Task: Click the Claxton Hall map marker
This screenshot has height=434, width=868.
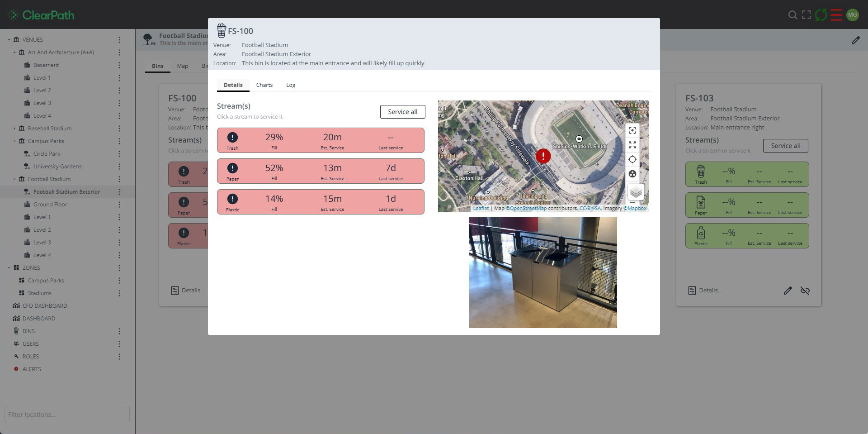Action: [470, 172]
